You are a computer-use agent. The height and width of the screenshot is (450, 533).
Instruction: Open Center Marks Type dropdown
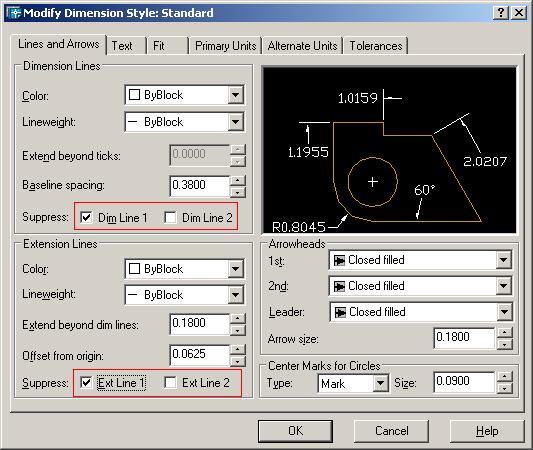380,383
